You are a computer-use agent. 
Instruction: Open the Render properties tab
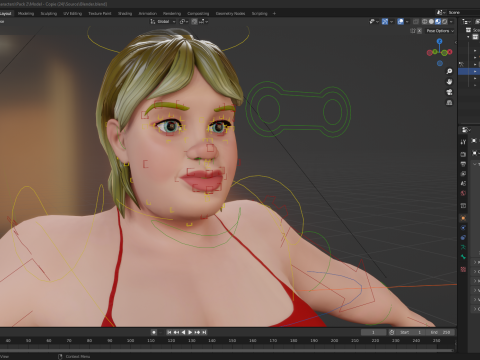(463, 154)
